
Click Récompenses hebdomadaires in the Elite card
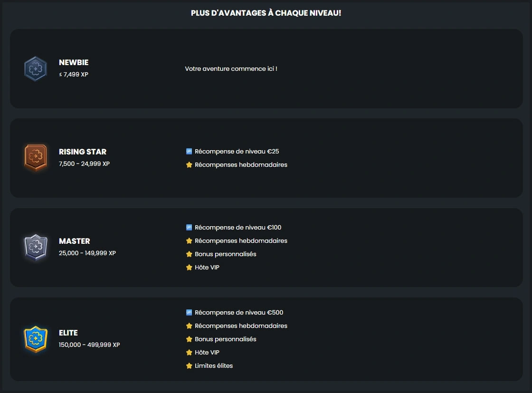point(241,326)
